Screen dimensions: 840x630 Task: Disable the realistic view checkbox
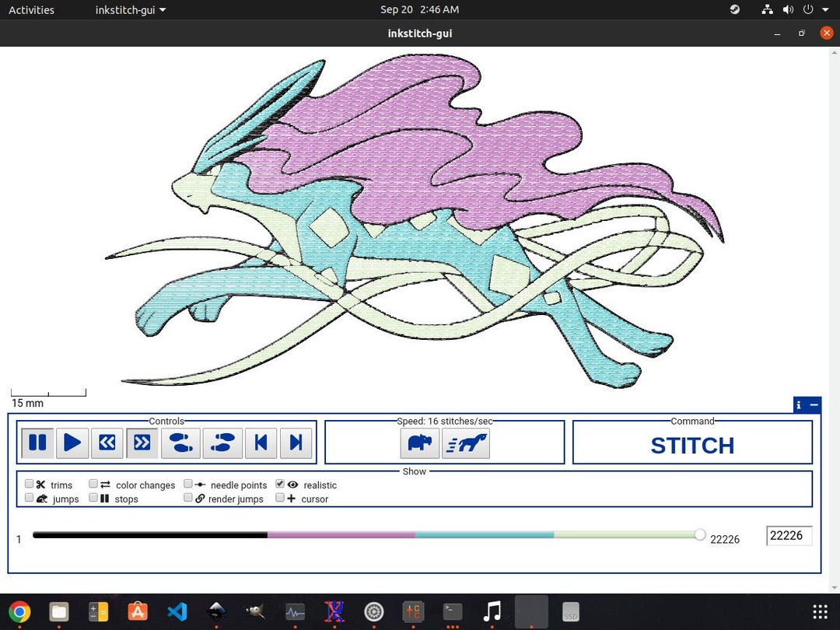point(280,484)
